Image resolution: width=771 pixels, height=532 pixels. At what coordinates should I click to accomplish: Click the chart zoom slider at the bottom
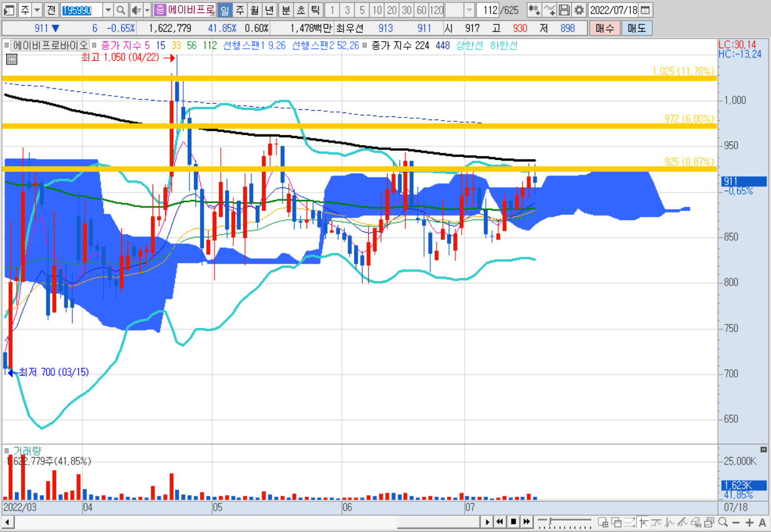click(565, 522)
